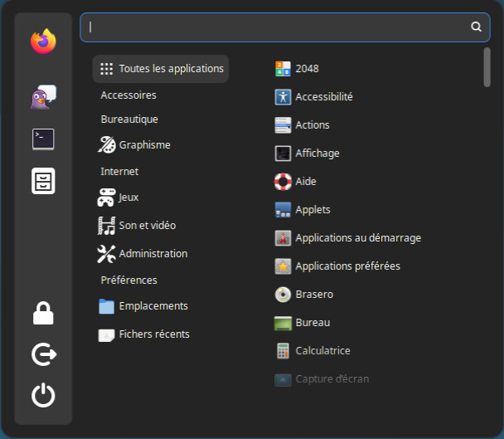The width and height of the screenshot is (504, 439).
Task: Open the Fichers récents label
Action: (154, 334)
